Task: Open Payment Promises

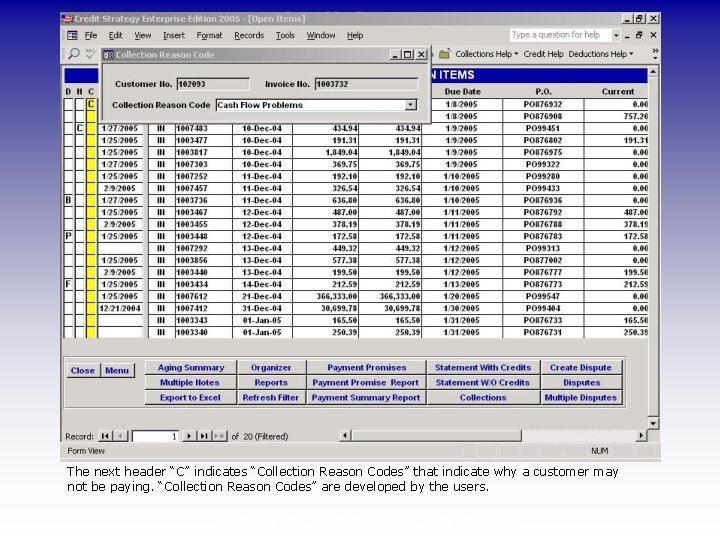Action: [366, 367]
